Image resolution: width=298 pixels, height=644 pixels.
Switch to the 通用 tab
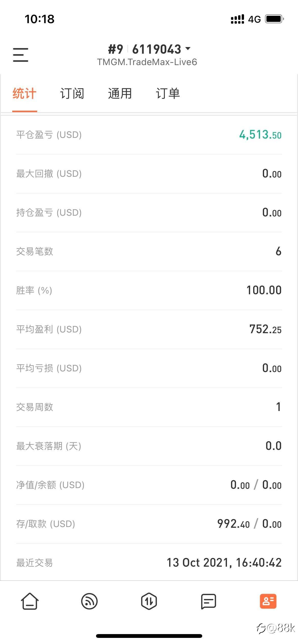pos(120,93)
